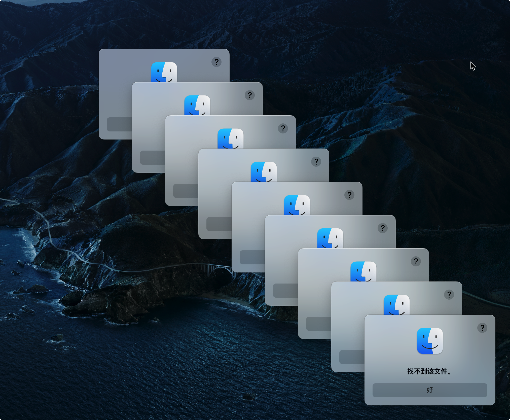Click Finder icon in third dialog from top
The height and width of the screenshot is (420, 510).
click(x=230, y=139)
